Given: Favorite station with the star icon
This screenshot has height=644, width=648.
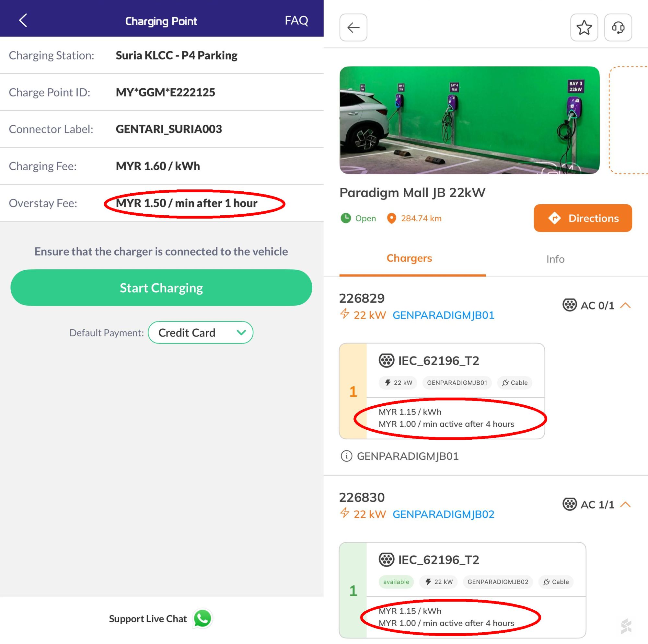Looking at the screenshot, I should coord(584,28).
